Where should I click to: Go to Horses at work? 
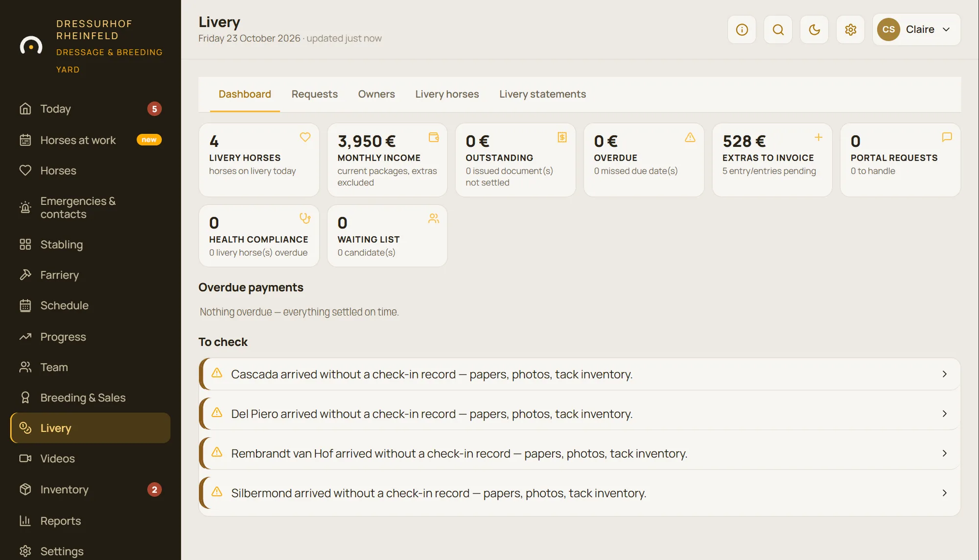(x=90, y=140)
